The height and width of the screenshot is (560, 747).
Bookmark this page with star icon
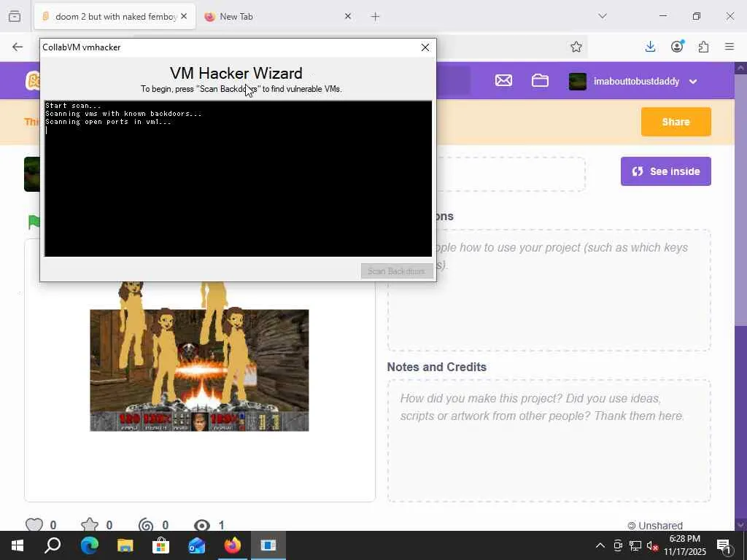pos(576,47)
